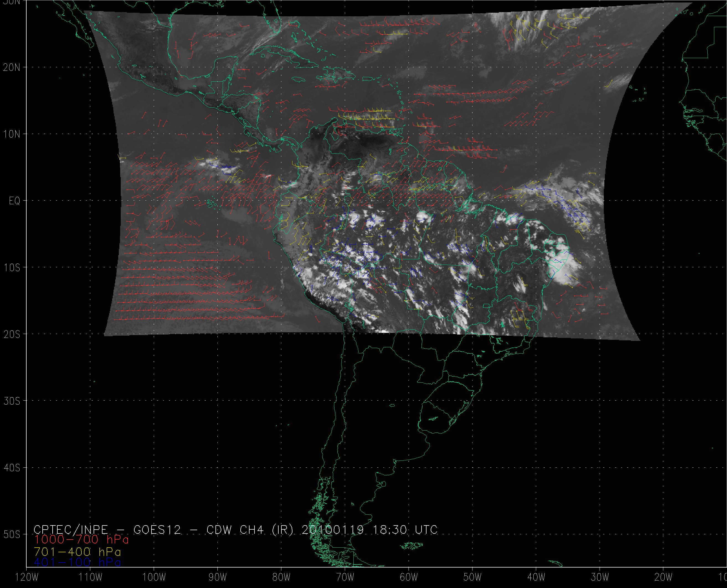Click the EQ latitude axis label
727x588 pixels.
(15, 201)
